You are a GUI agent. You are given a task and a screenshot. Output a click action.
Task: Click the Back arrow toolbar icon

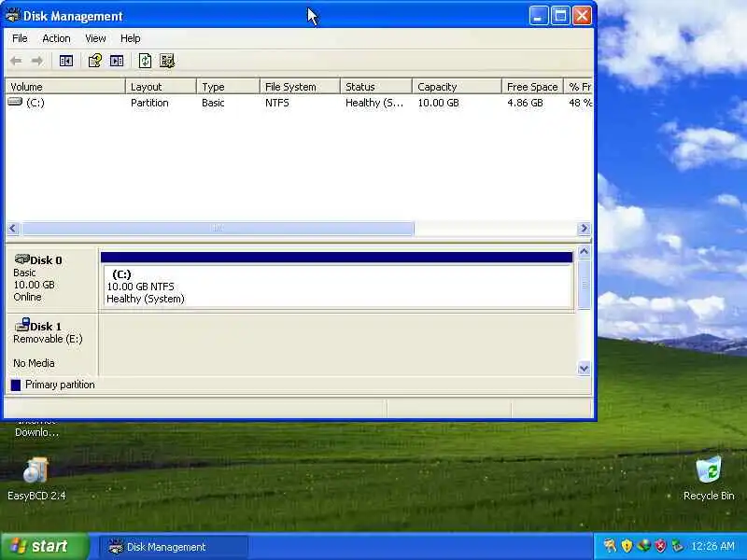16,61
